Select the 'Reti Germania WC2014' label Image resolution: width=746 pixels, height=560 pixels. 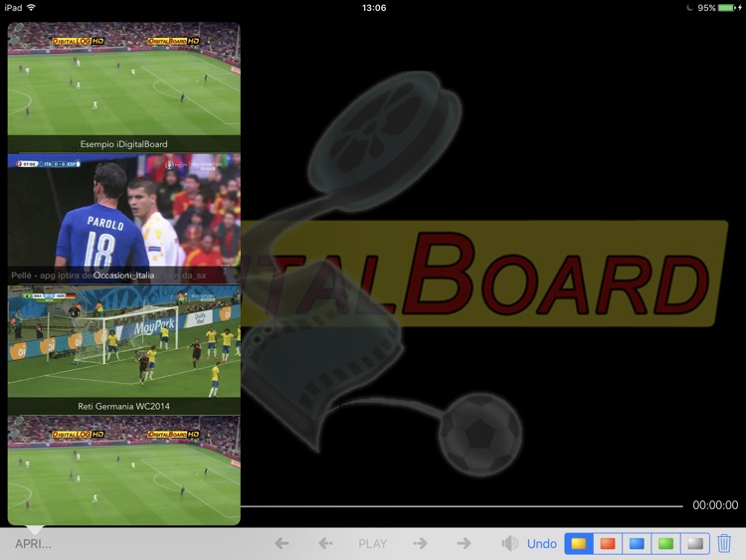coord(123,406)
